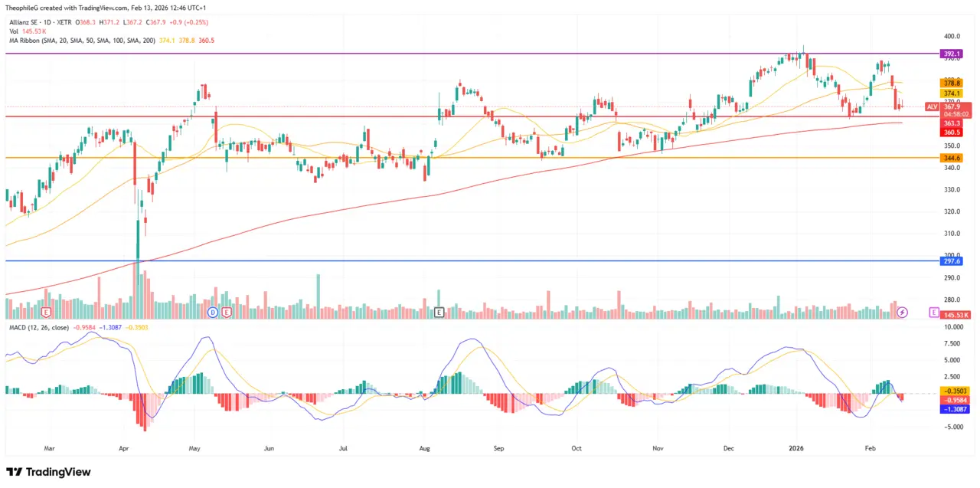This screenshot has width=980, height=488.
Task: Click the Aug label on time axis
Action: tap(425, 447)
